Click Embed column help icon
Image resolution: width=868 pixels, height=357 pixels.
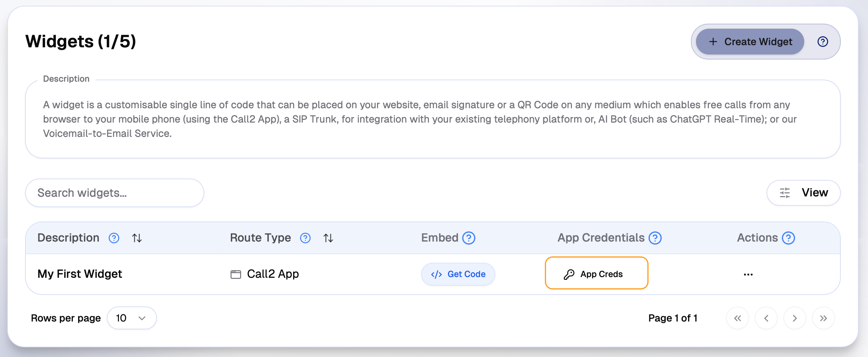[x=469, y=238]
